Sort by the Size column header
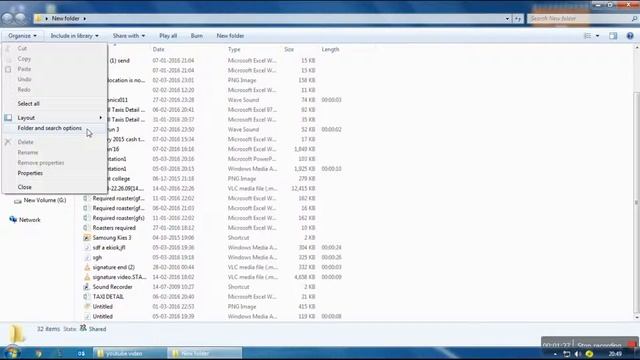 click(x=289, y=49)
